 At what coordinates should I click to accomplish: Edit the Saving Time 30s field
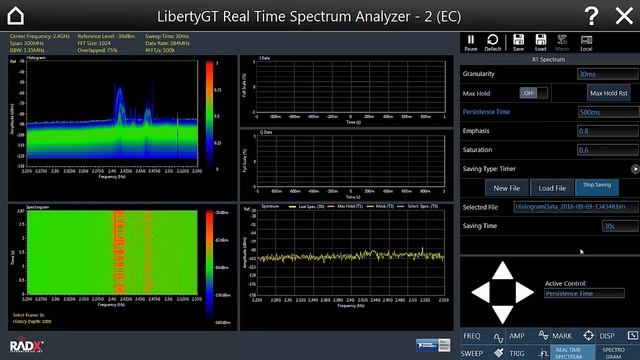tap(620, 226)
